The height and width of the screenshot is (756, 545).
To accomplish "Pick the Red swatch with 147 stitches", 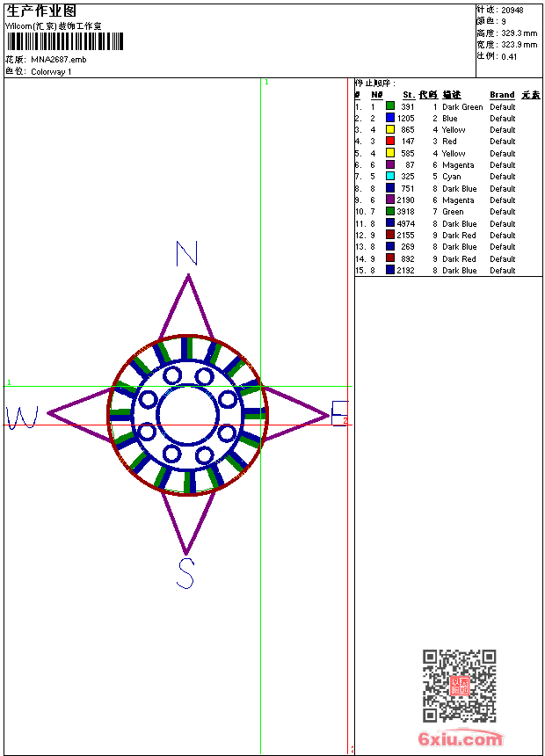I will [390, 141].
